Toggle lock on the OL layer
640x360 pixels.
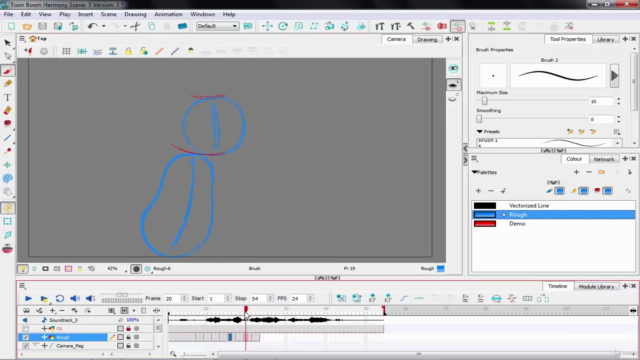[x=129, y=329]
